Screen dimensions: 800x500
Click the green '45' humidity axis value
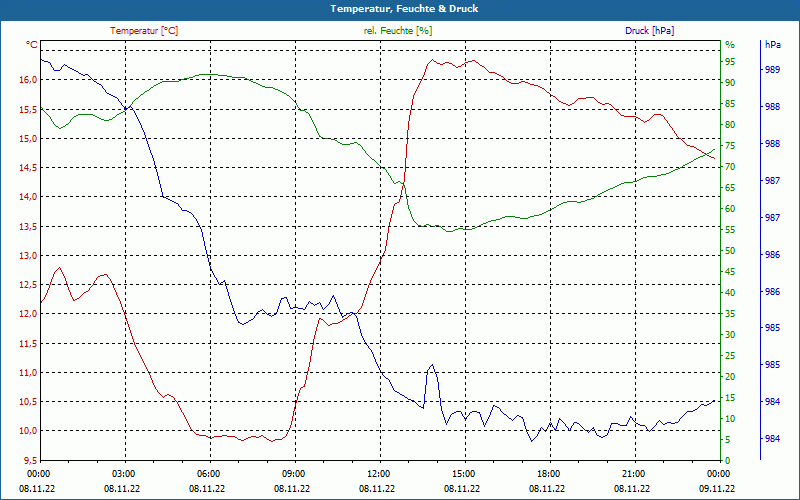click(x=730, y=271)
